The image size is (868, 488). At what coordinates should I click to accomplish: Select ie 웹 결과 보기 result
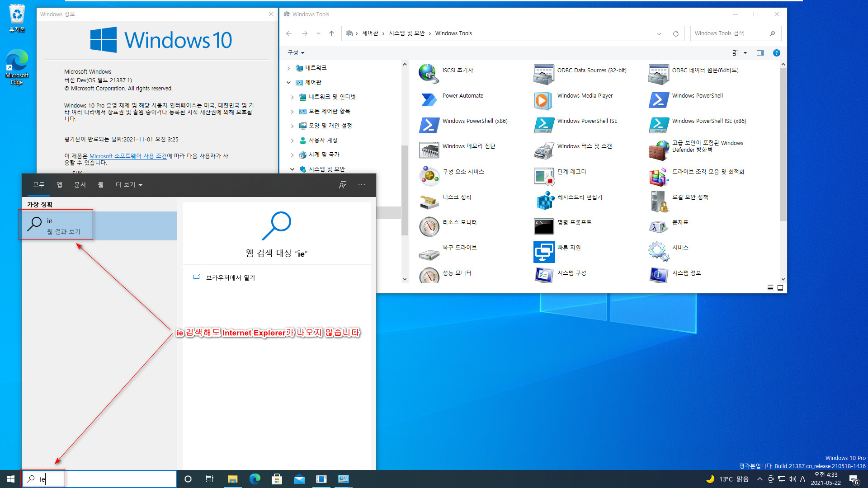point(99,226)
